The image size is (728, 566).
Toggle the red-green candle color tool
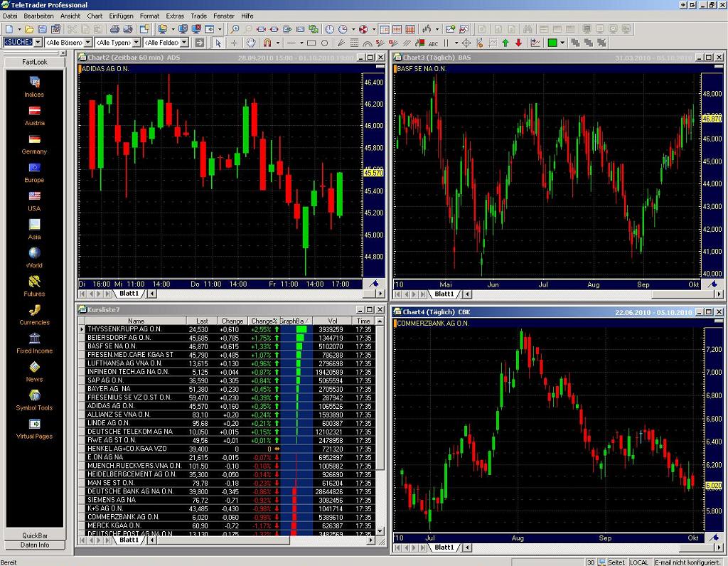[x=419, y=43]
